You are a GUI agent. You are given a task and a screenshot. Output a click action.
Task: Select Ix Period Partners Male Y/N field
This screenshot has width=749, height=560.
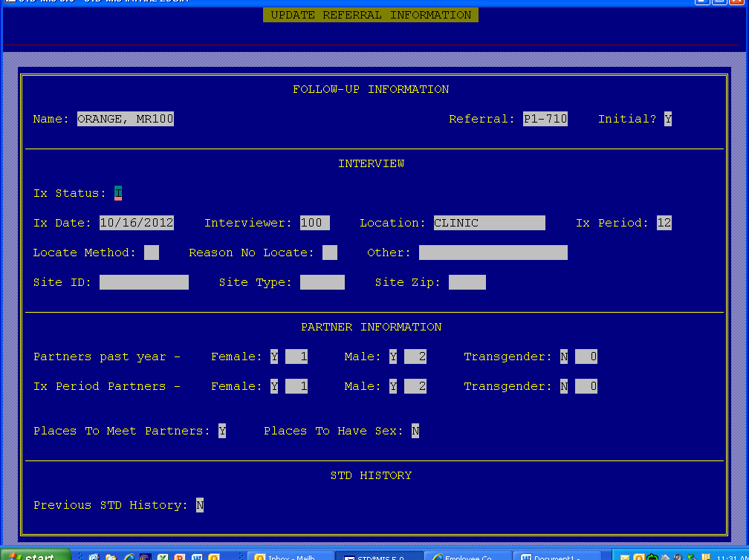coord(393,386)
